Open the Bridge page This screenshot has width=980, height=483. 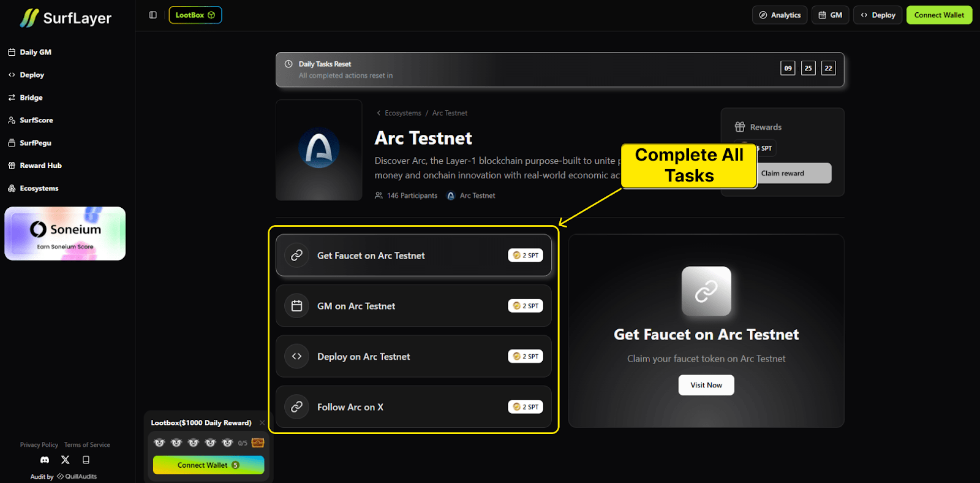click(x=25, y=97)
